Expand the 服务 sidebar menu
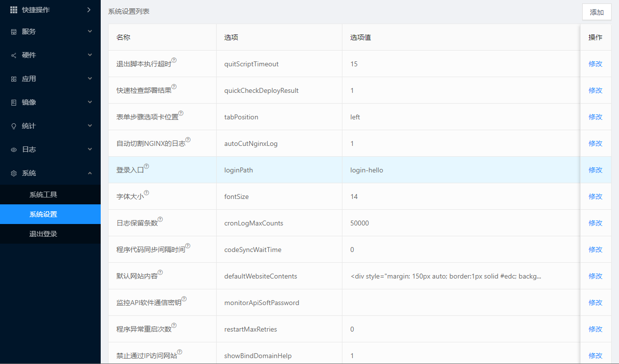This screenshot has height=364, width=619. click(x=50, y=31)
